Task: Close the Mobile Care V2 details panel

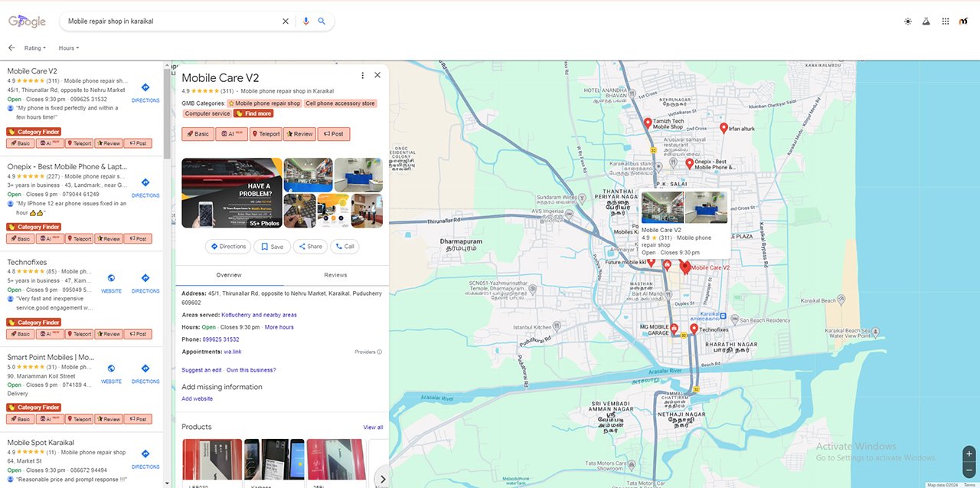Action: (377, 75)
